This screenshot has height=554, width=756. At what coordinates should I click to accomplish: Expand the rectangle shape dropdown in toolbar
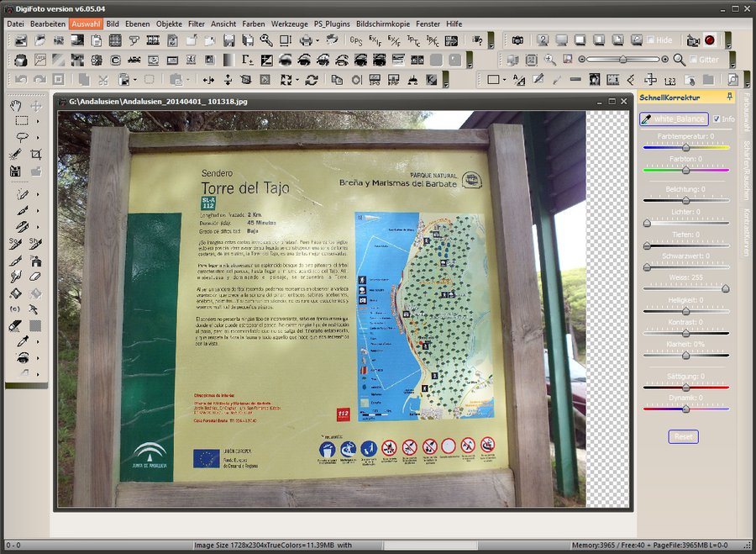504,80
